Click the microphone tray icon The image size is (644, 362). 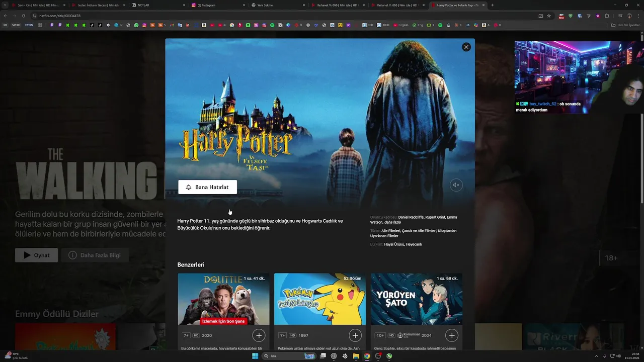pos(604,356)
